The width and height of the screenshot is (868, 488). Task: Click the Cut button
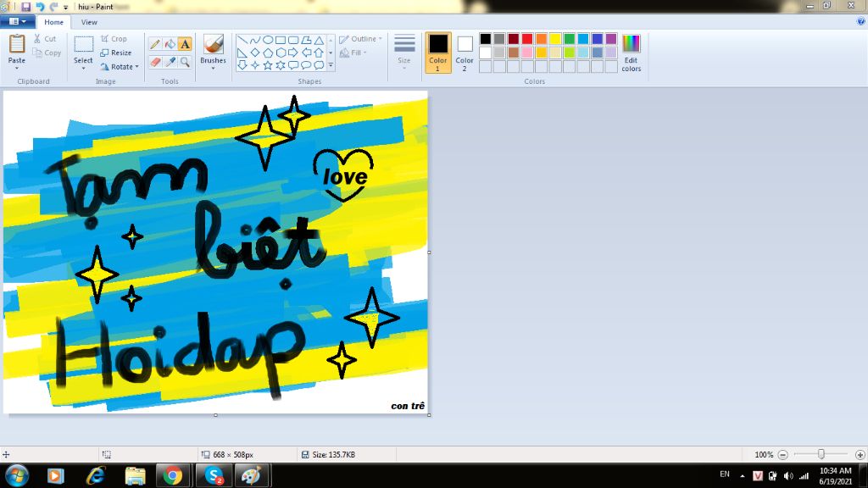(x=45, y=39)
